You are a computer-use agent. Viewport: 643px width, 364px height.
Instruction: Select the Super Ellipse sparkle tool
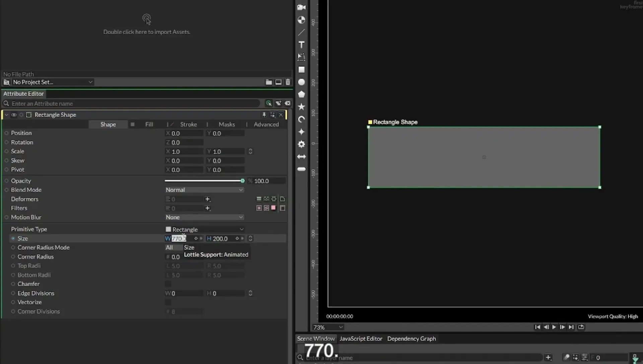301,131
